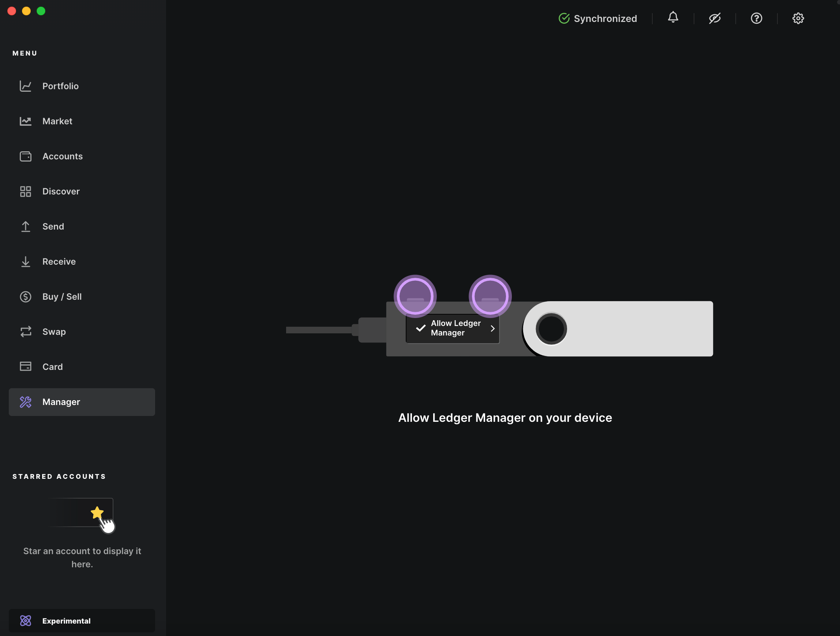Expand the Allow Ledger Manager chevron
The height and width of the screenshot is (636, 840).
click(x=494, y=328)
